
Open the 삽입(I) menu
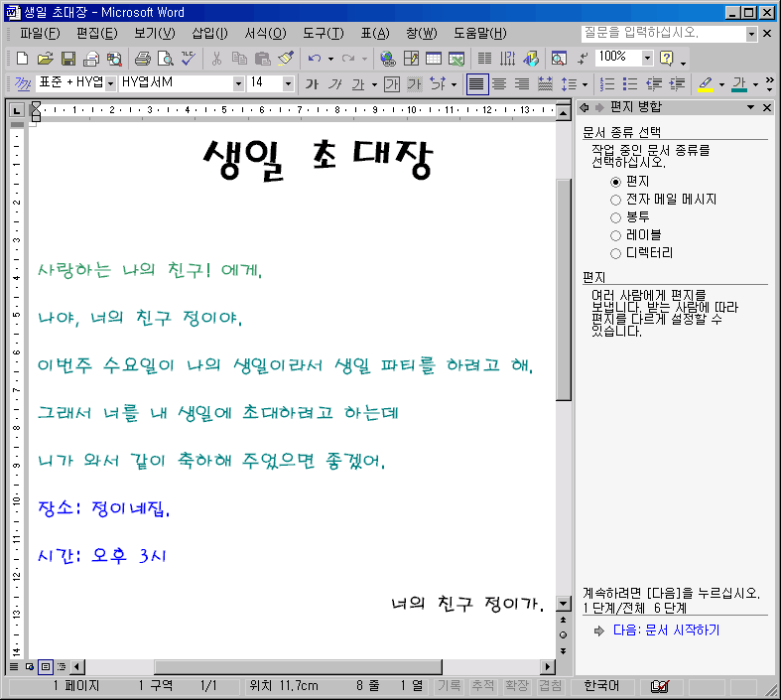click(209, 34)
